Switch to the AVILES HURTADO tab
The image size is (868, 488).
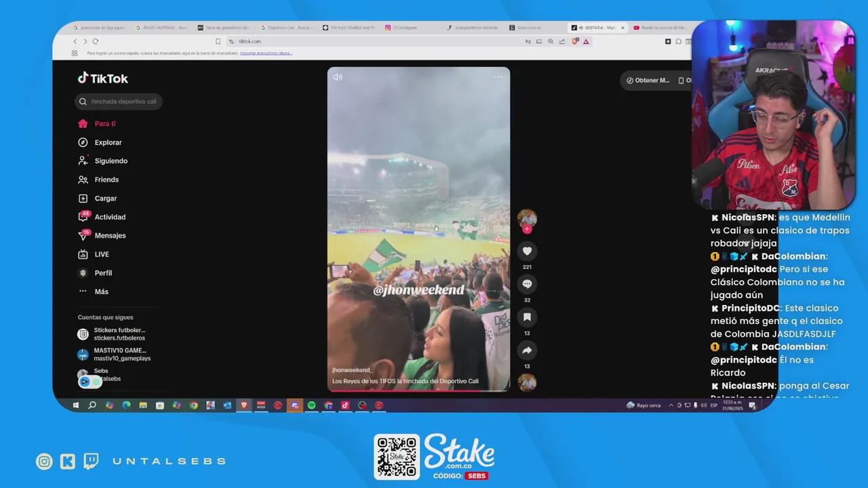161,28
